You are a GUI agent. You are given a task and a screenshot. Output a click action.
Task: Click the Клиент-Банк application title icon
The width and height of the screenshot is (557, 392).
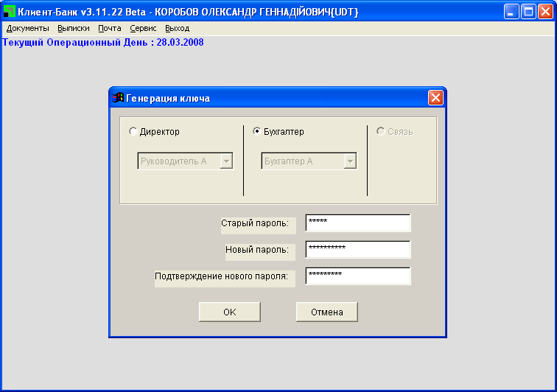tap(10, 11)
